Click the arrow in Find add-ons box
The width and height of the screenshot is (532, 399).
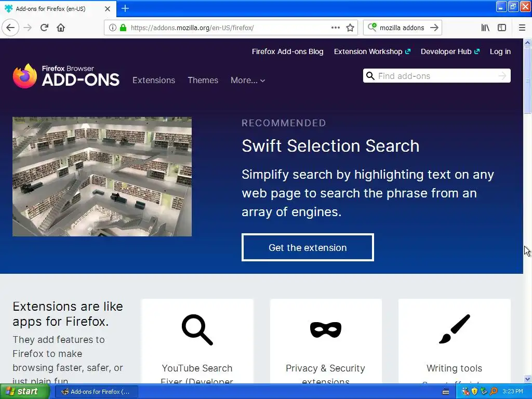[502, 76]
